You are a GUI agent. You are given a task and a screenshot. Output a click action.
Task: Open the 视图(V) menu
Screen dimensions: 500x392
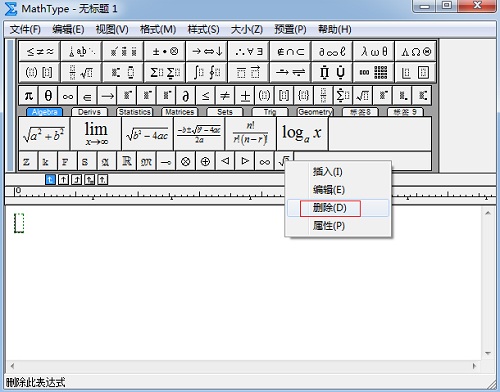click(112, 29)
